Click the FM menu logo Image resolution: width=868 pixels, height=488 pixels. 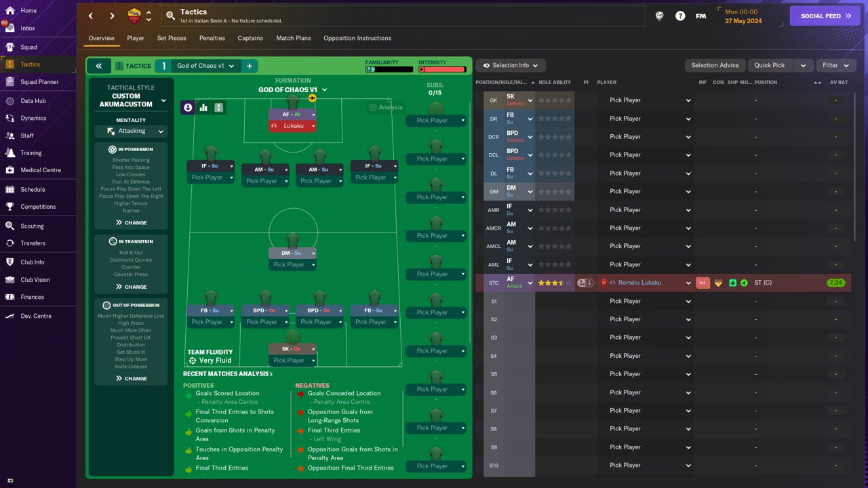701,16
